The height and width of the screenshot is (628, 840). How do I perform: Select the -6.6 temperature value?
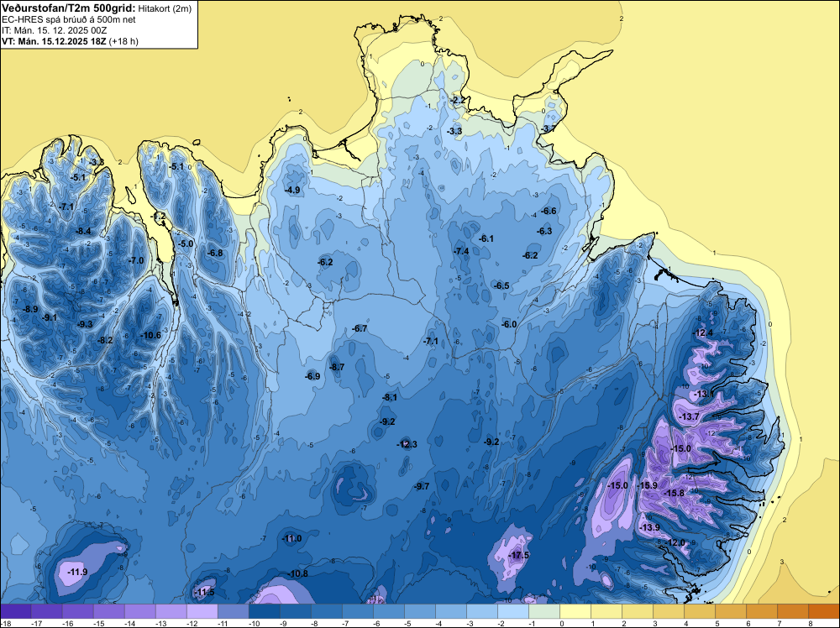point(549,211)
